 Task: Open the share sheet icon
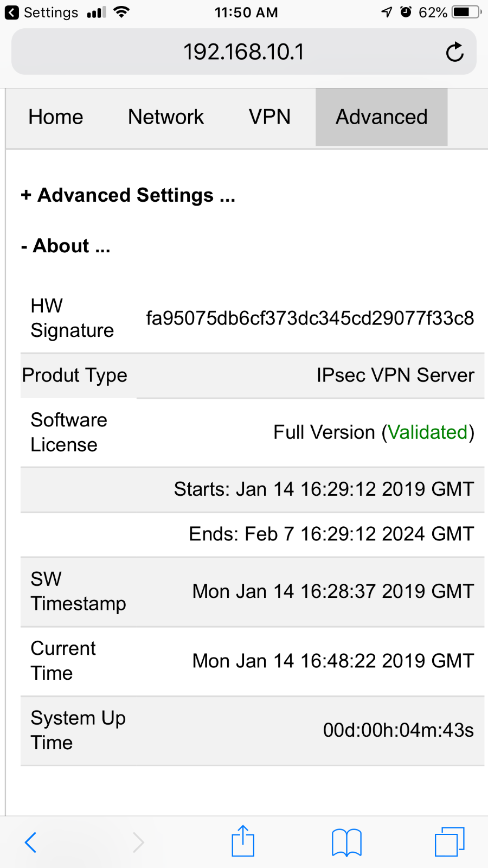(x=243, y=841)
